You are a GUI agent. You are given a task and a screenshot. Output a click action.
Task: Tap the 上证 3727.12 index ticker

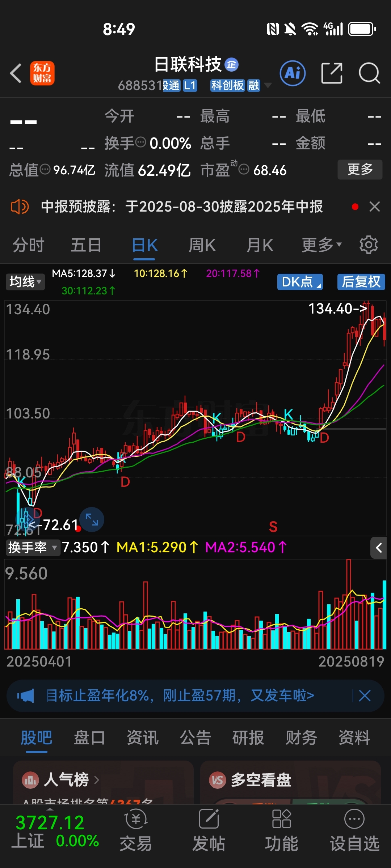54,832
